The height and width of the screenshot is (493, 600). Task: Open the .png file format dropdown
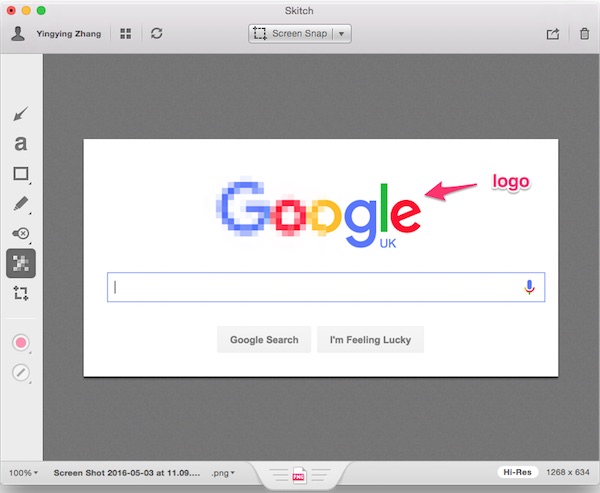[223, 473]
